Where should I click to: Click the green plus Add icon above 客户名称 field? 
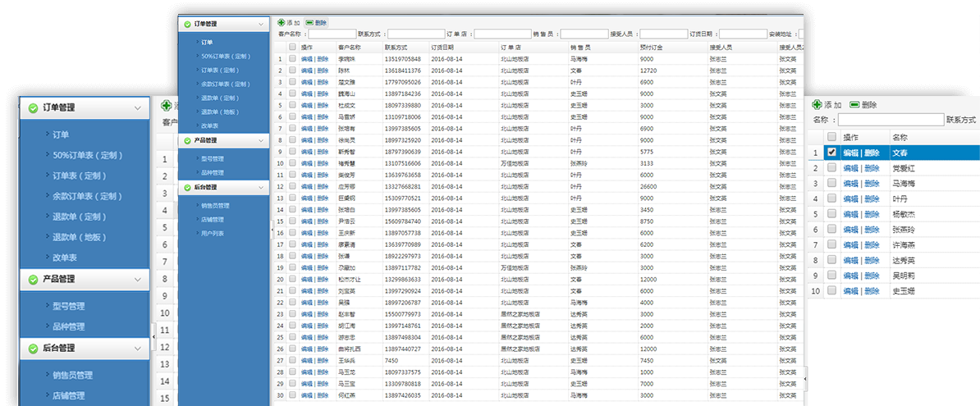282,23
